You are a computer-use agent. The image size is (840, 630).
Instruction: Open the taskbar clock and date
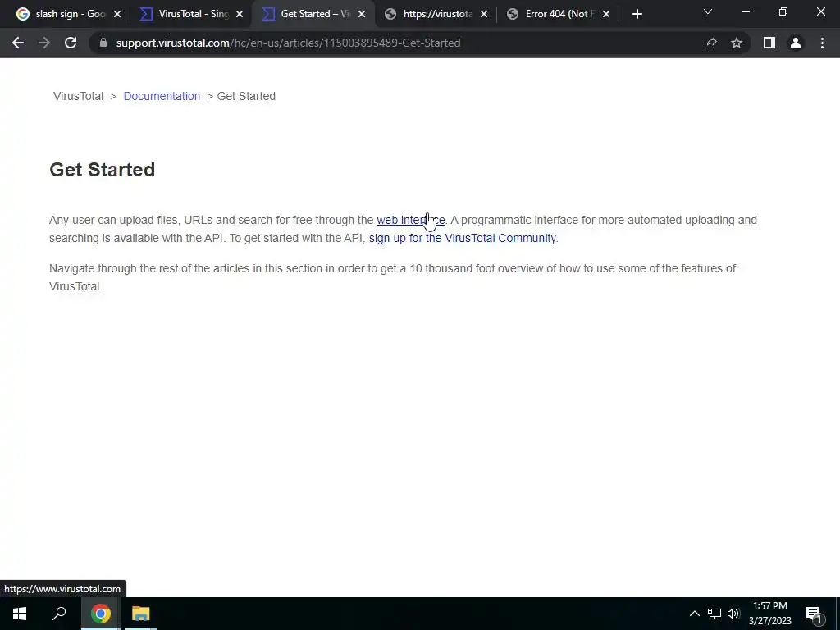769,614
